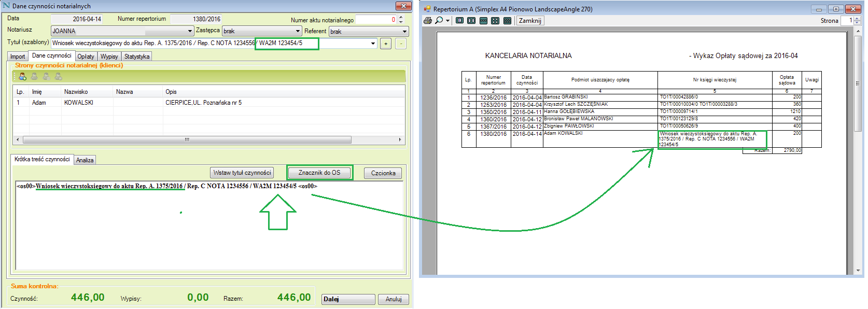Click the Numer aktu notarialnego field

(x=376, y=20)
